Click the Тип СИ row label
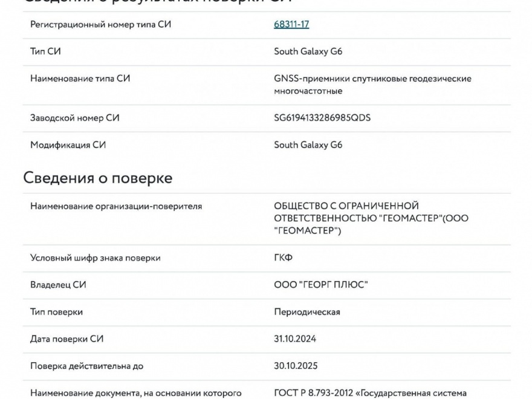The image size is (532, 399). (x=45, y=51)
